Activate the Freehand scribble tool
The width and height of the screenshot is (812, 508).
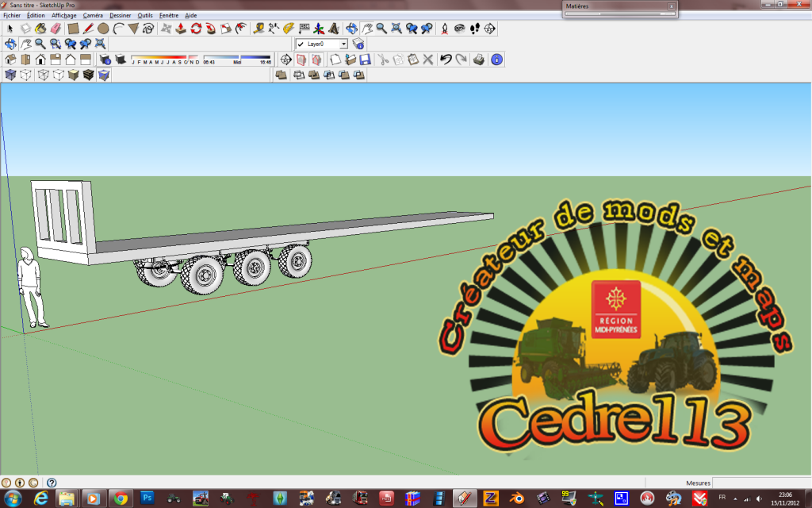(x=148, y=29)
